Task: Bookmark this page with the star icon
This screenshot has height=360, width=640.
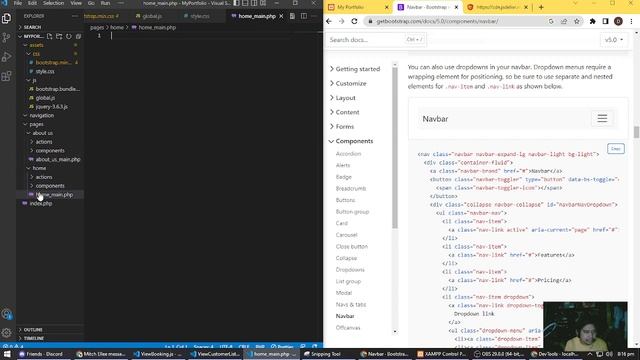Action: [577, 21]
